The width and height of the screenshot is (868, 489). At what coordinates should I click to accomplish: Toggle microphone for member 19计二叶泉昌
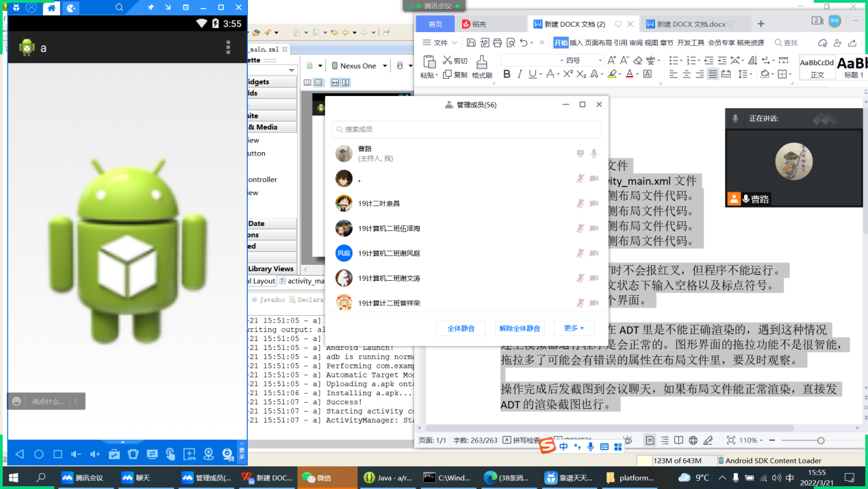(x=580, y=203)
